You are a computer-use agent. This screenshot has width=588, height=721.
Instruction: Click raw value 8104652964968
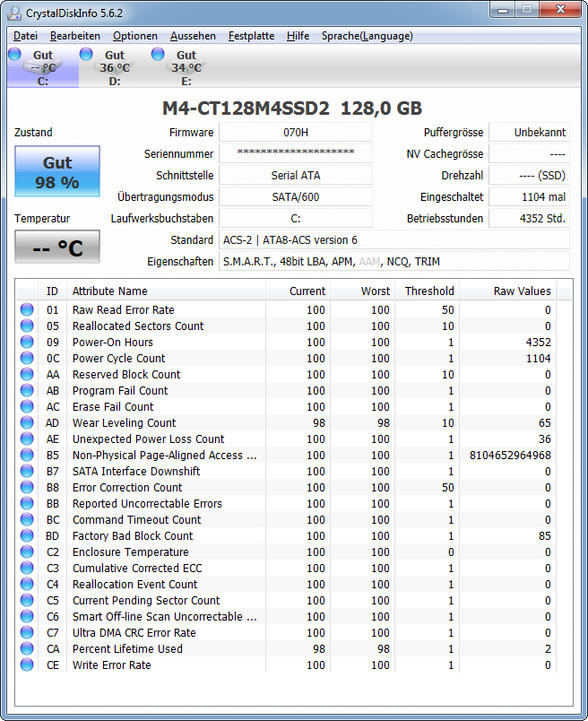(510, 455)
